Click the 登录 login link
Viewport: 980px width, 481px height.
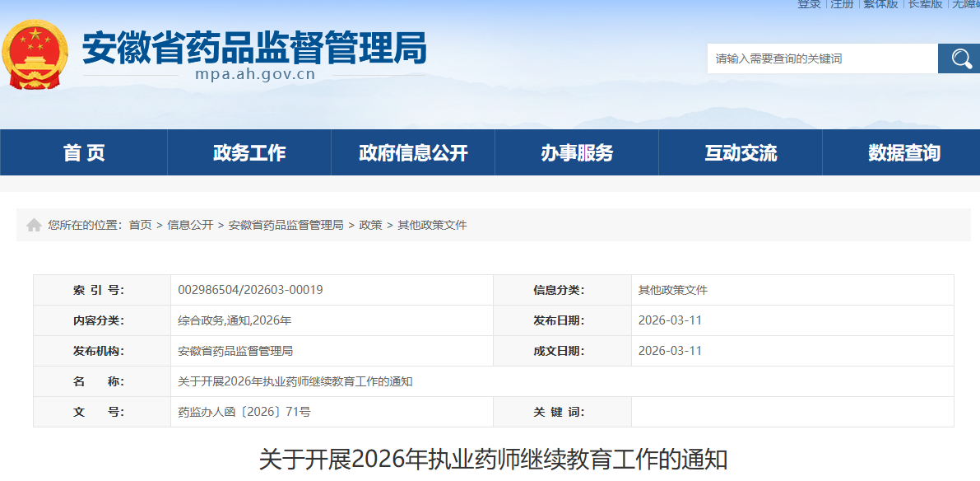[809, 4]
